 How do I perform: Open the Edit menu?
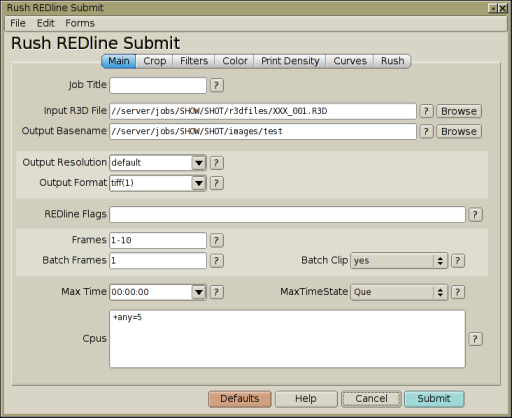(46, 23)
